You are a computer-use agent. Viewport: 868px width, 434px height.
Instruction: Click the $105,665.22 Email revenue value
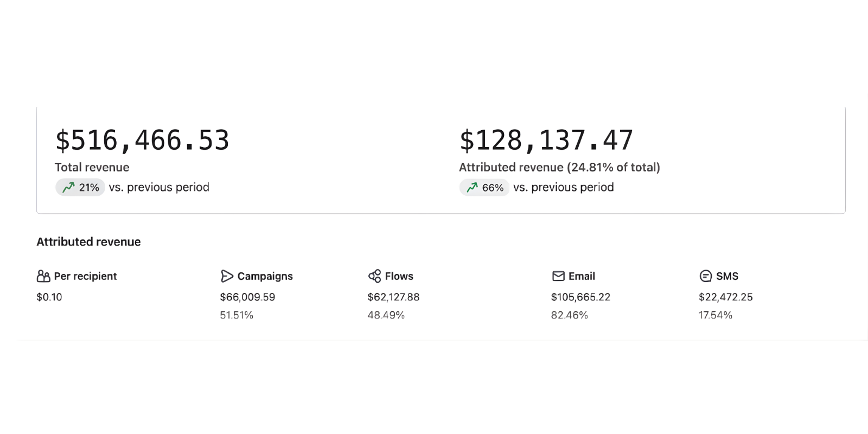[580, 297]
